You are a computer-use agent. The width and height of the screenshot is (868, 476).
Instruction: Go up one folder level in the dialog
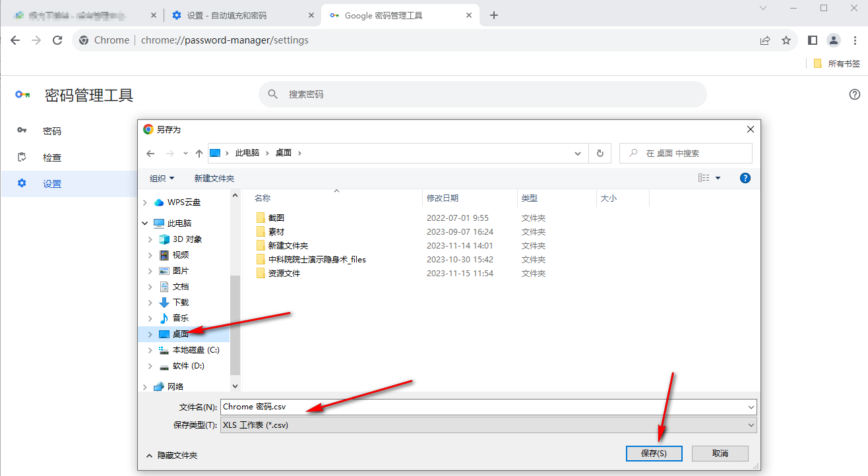point(199,153)
